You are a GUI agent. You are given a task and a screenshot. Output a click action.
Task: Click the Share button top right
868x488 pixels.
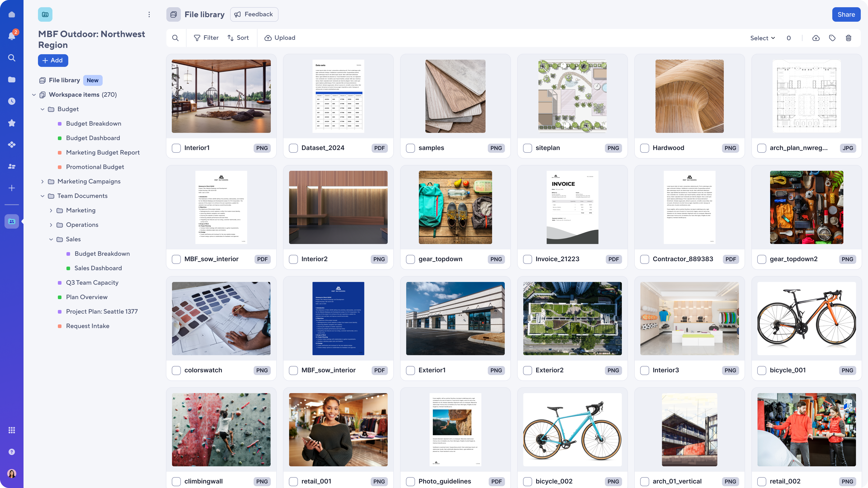846,14
